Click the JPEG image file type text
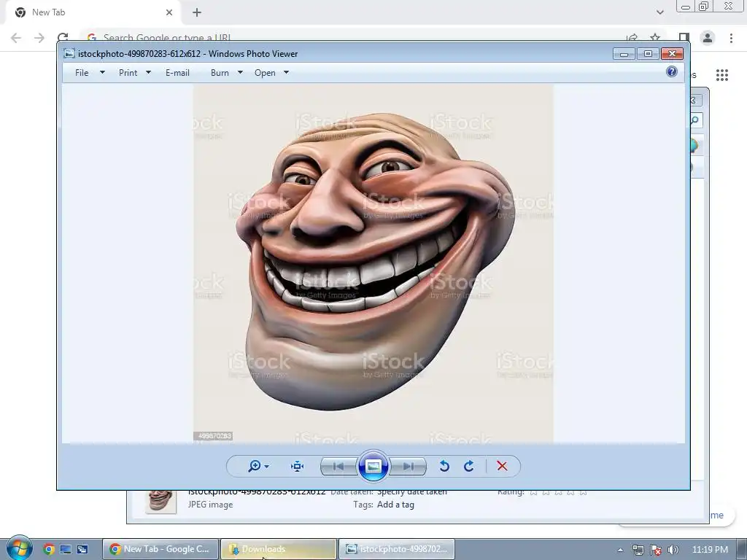 [x=211, y=505]
